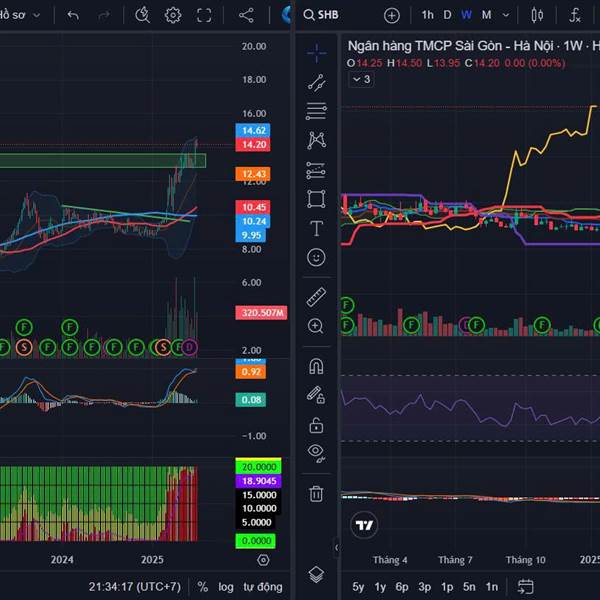The height and width of the screenshot is (600, 600).
Task: Click the F event marker below Tháng 10 price area
Action: (x=542, y=325)
